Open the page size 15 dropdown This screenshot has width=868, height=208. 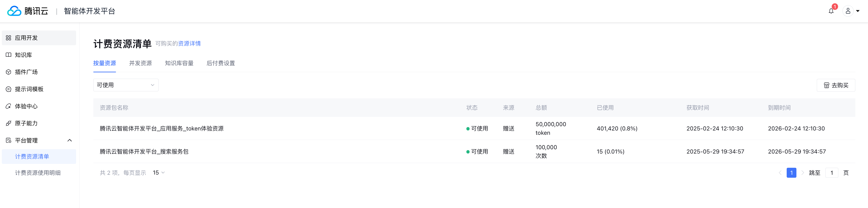pos(159,173)
